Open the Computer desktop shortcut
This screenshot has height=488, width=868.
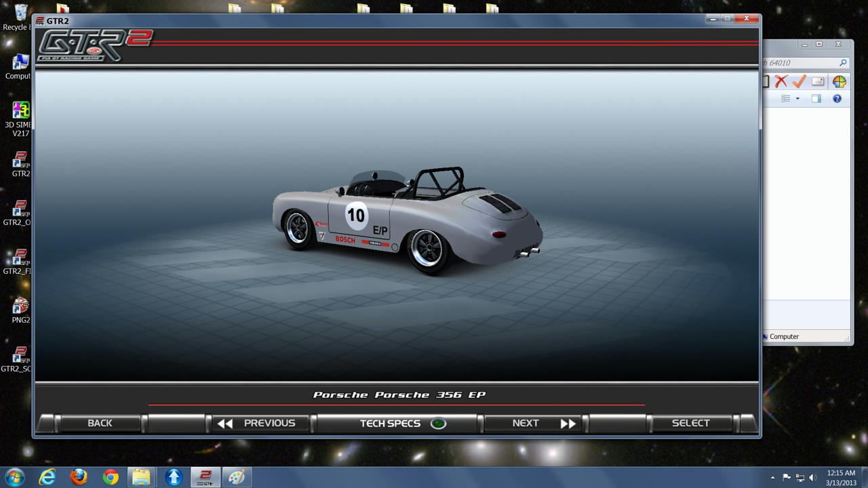pyautogui.click(x=20, y=66)
